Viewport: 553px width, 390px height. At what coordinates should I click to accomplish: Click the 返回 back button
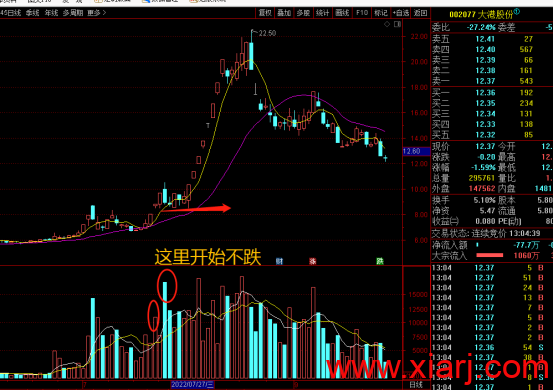(x=420, y=13)
